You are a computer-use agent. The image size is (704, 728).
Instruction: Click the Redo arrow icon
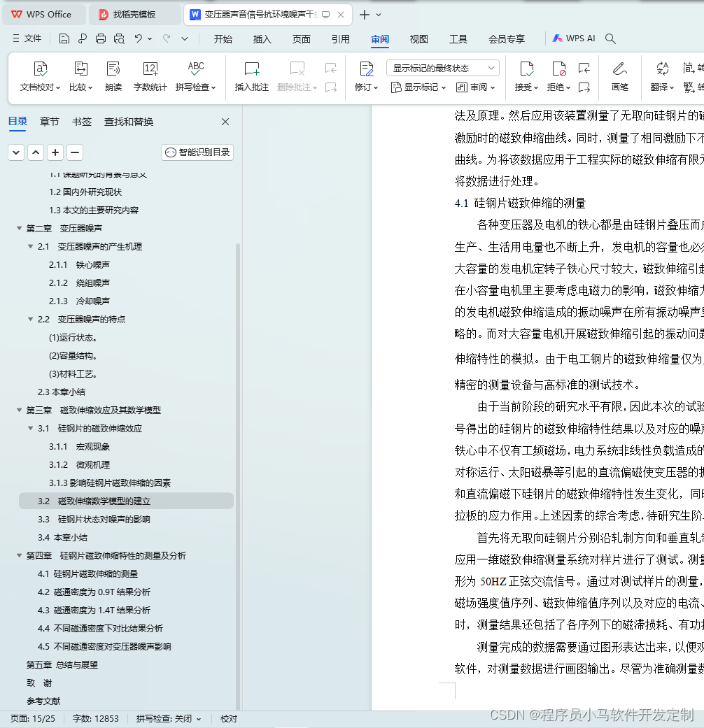coord(167,39)
